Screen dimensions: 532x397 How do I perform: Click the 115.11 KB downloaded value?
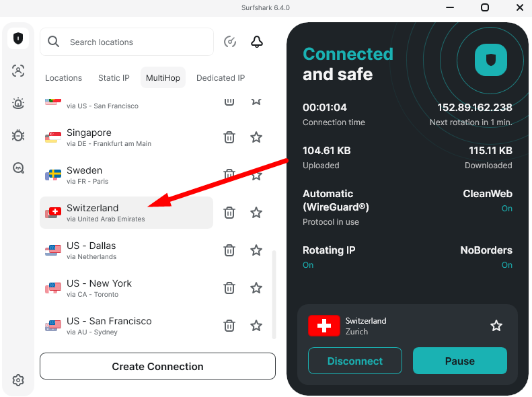pyautogui.click(x=490, y=151)
